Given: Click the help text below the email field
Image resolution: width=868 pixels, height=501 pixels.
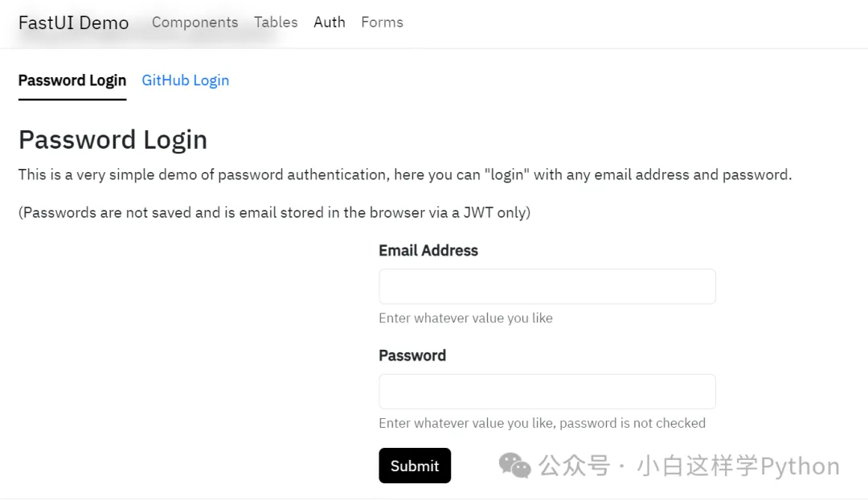Looking at the screenshot, I should point(465,318).
